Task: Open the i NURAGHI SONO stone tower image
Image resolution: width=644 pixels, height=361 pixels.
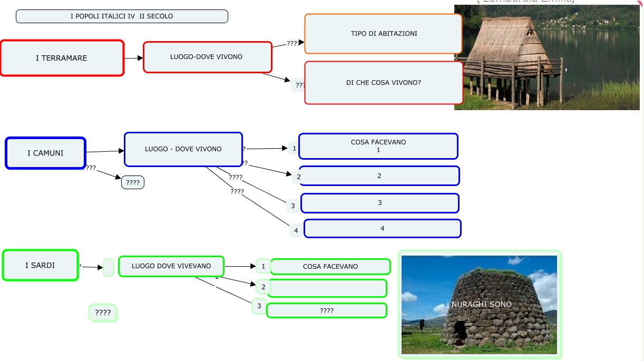Action: 479,305
